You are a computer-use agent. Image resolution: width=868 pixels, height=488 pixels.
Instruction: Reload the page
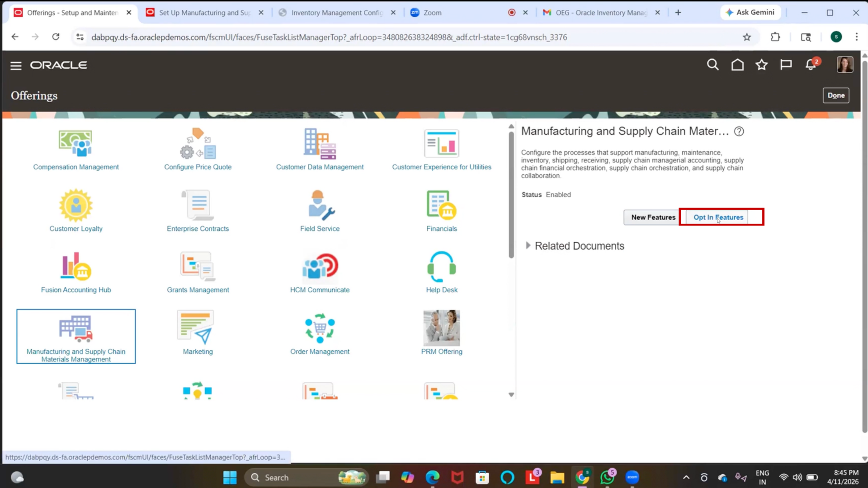(56, 37)
